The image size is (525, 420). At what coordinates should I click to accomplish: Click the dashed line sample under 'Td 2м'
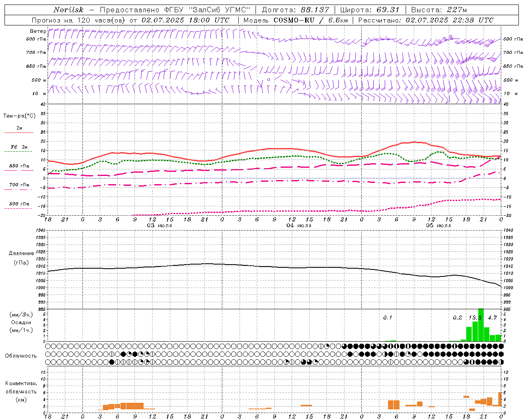[x=18, y=152]
